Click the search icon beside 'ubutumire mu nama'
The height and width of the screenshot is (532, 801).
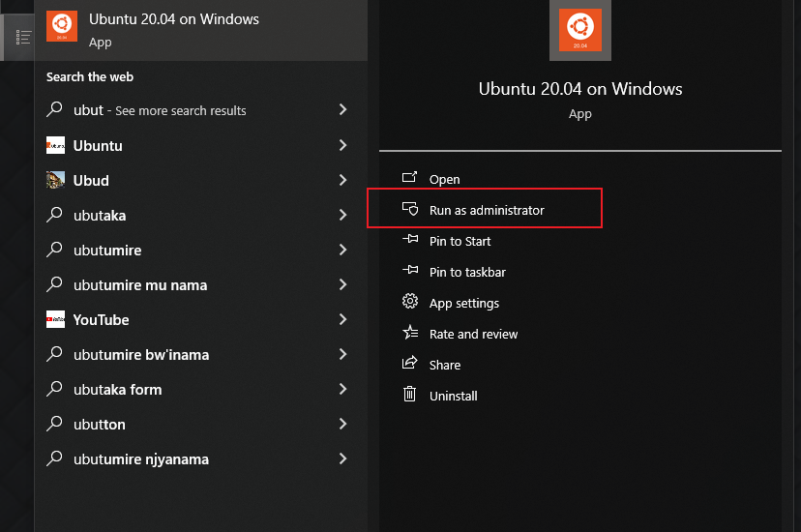tap(55, 284)
